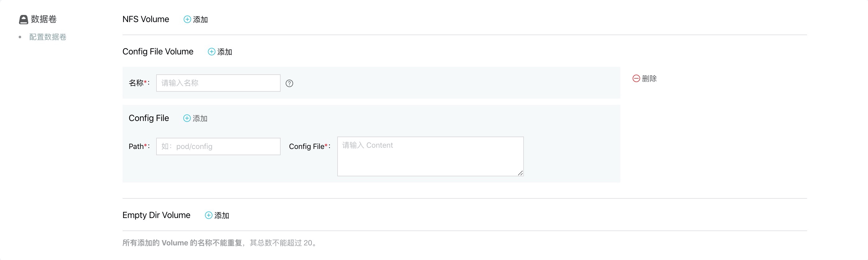
Task: Focus the 名称 name input field
Action: click(x=218, y=83)
